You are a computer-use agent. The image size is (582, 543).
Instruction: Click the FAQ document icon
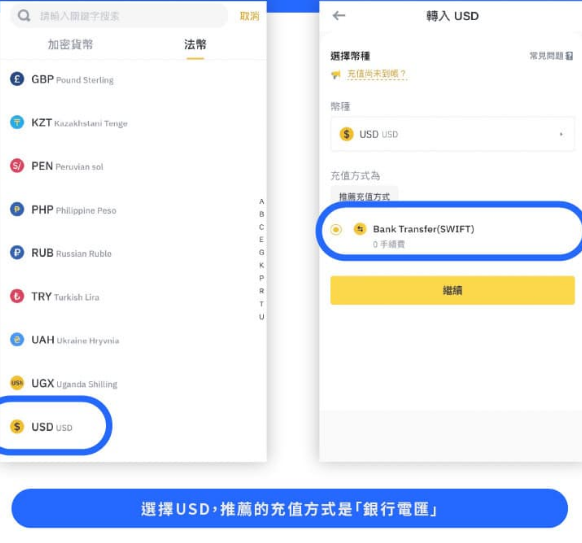click(569, 56)
